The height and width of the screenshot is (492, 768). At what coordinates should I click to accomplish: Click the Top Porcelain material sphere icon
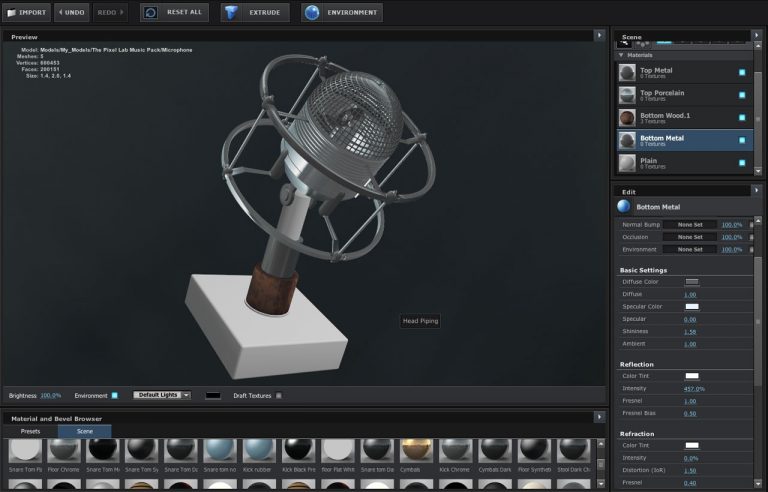pyautogui.click(x=627, y=95)
